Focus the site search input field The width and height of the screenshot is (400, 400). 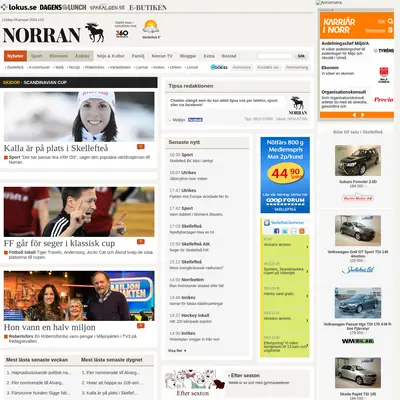(275, 56)
